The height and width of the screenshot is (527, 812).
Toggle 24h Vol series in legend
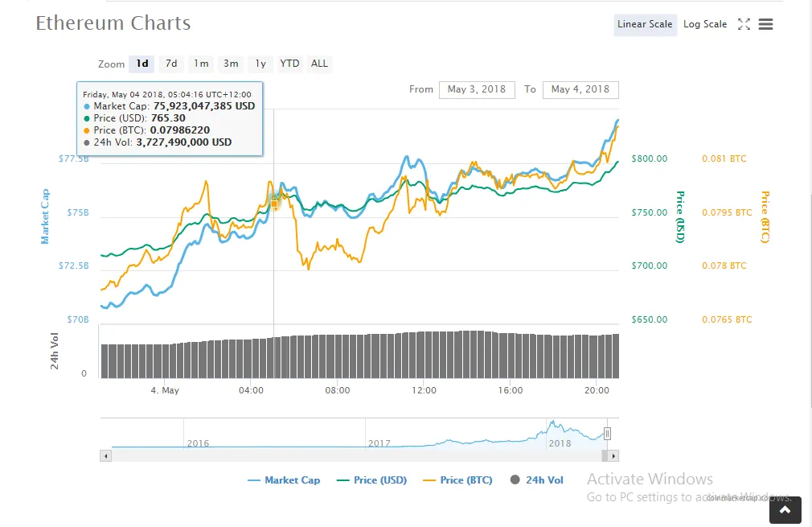click(537, 480)
